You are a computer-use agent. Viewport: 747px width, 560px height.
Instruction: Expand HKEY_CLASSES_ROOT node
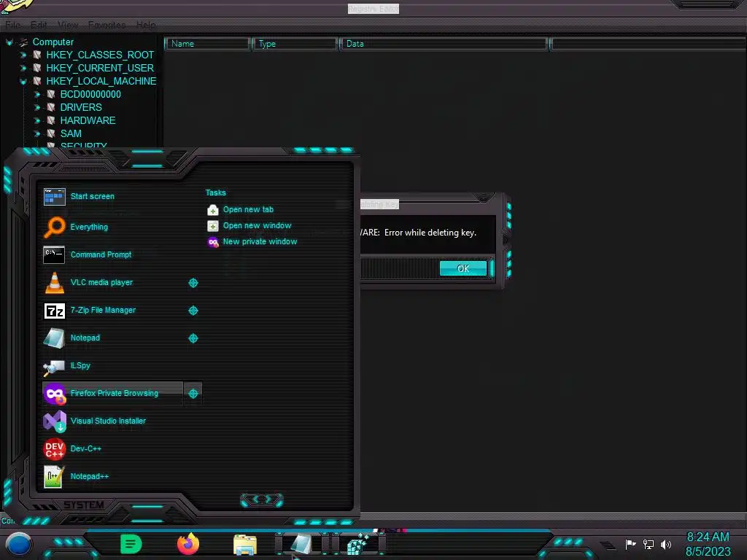[23, 55]
